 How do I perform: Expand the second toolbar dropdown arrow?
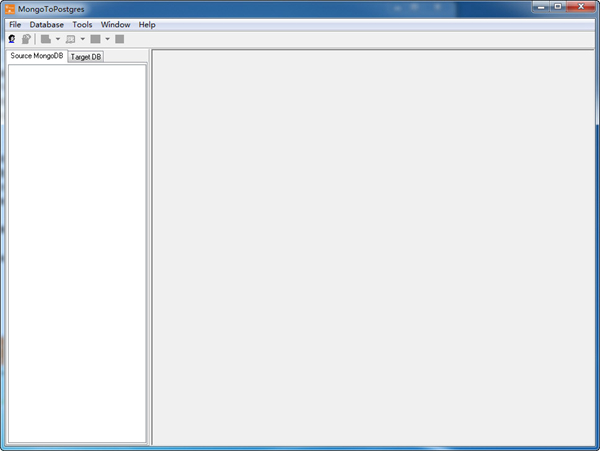(x=82, y=39)
